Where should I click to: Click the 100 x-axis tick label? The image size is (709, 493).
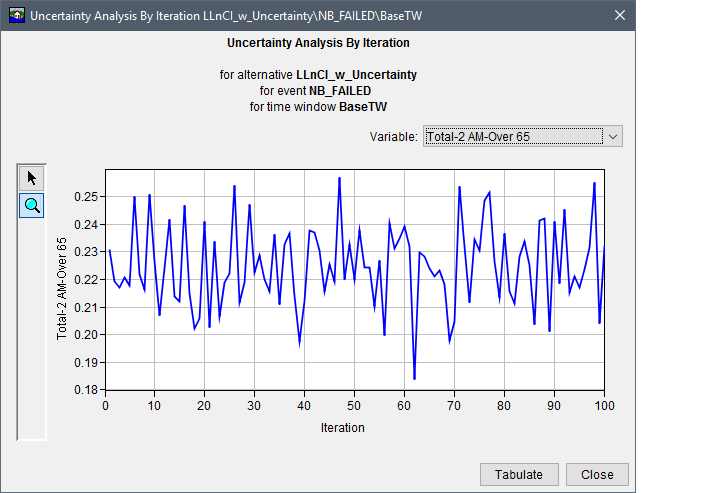pyautogui.click(x=605, y=406)
